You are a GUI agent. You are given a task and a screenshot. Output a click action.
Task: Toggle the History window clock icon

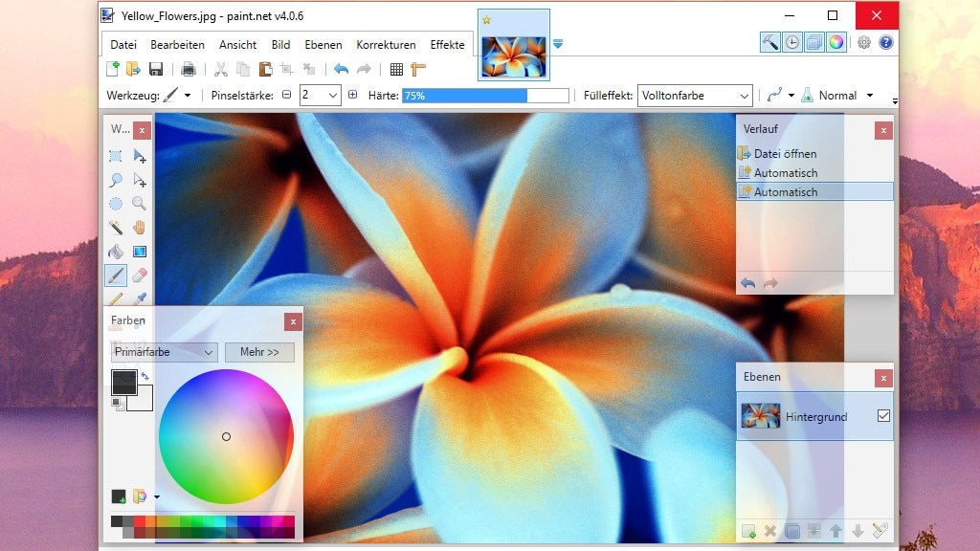tap(791, 42)
